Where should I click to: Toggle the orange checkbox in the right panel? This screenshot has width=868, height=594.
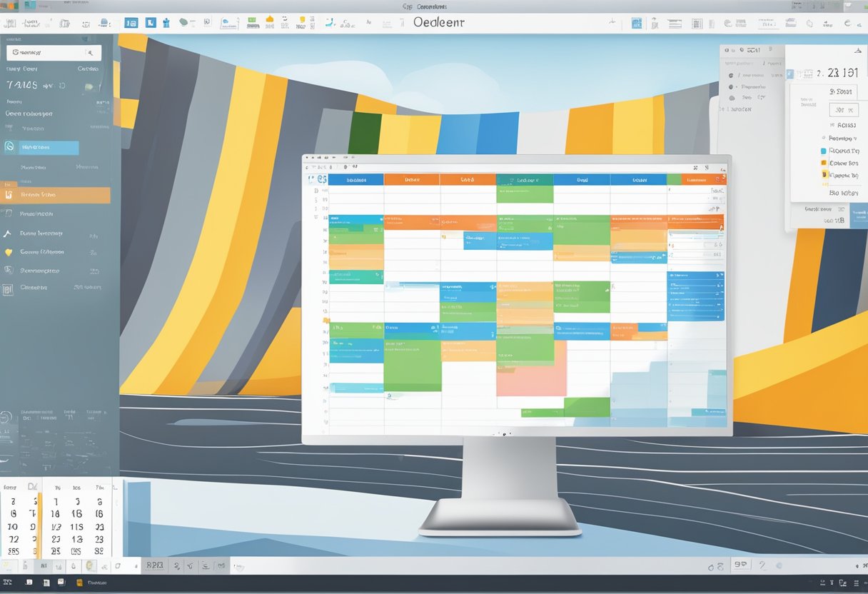pyautogui.click(x=823, y=163)
